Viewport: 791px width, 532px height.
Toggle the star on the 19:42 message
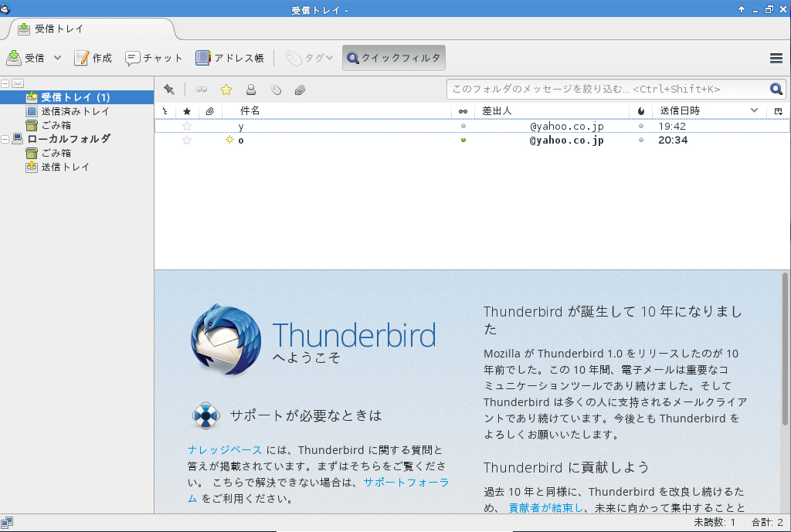(x=186, y=126)
